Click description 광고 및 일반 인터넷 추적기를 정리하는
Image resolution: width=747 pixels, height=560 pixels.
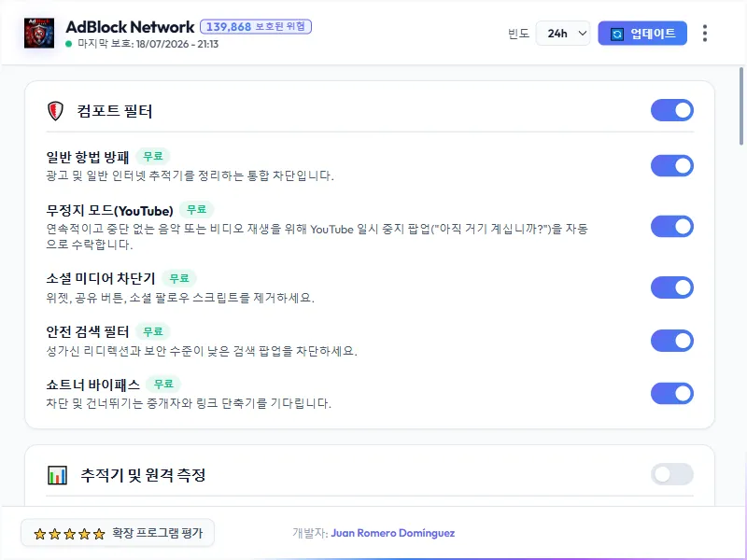(190, 175)
